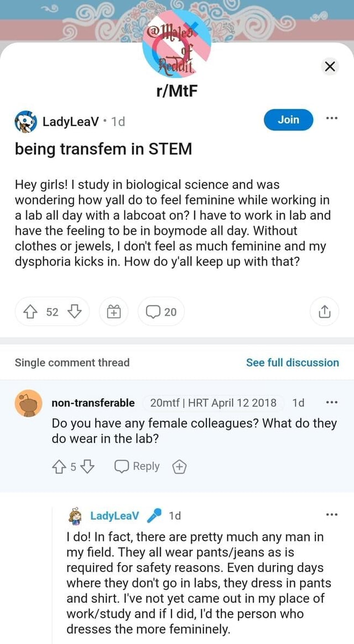Open the award icon on the post

click(113, 311)
